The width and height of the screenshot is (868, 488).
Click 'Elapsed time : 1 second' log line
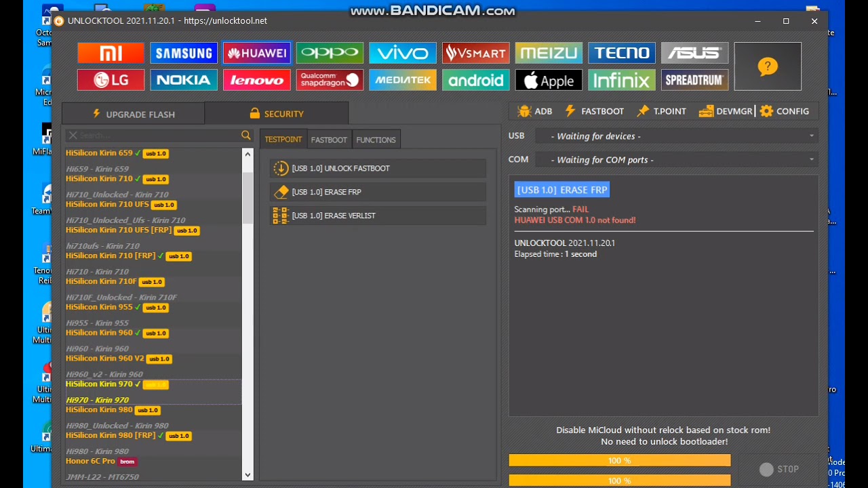point(555,254)
